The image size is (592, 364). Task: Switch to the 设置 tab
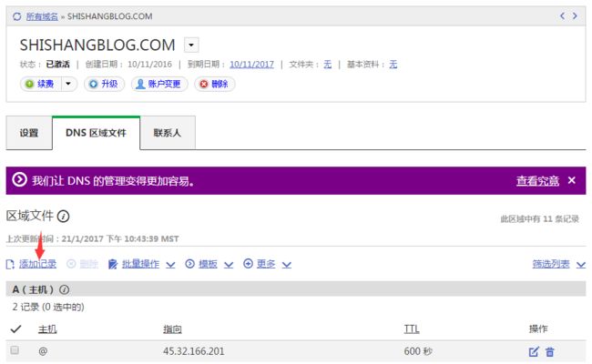point(29,133)
